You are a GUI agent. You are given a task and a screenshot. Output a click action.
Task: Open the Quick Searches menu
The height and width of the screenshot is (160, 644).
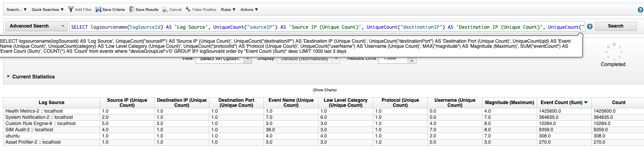47,9
